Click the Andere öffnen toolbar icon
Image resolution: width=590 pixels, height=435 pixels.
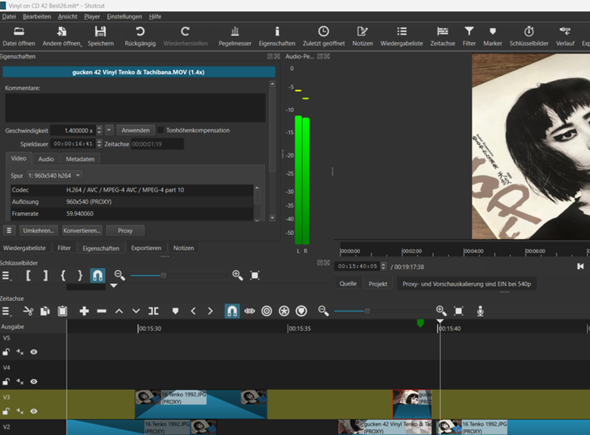click(x=62, y=36)
